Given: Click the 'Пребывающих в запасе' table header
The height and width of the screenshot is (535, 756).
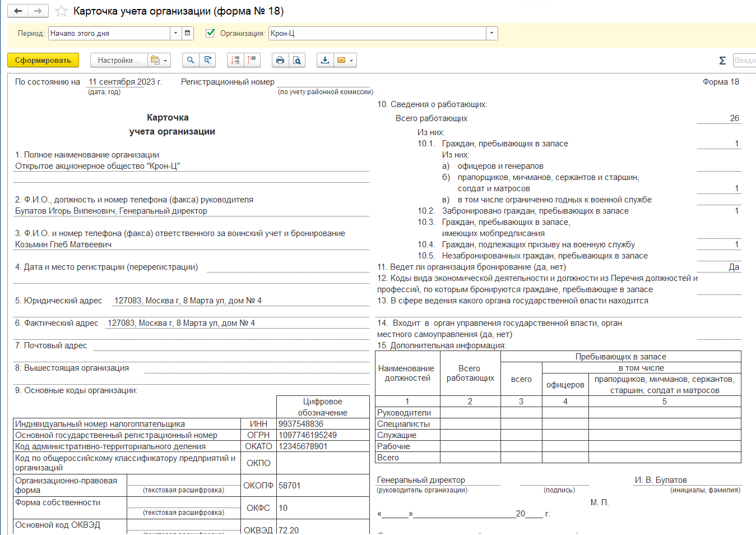Looking at the screenshot, I should point(621,357).
